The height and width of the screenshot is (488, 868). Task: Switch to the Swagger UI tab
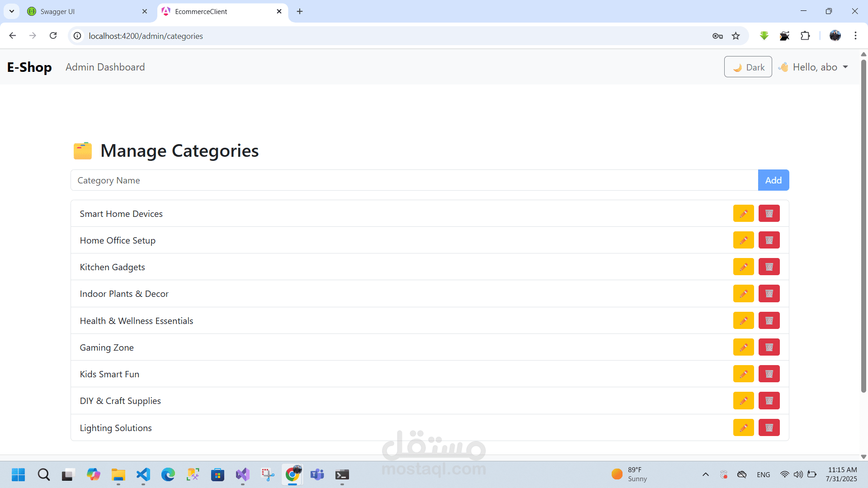click(86, 11)
